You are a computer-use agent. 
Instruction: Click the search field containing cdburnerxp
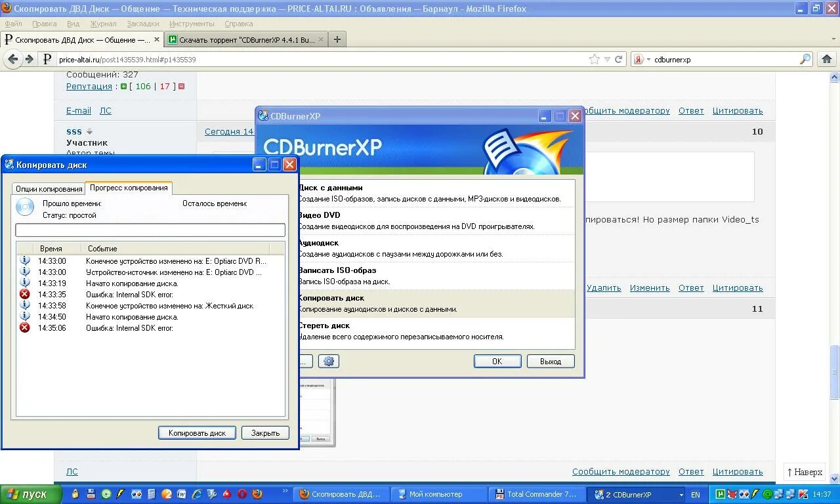coord(725,59)
